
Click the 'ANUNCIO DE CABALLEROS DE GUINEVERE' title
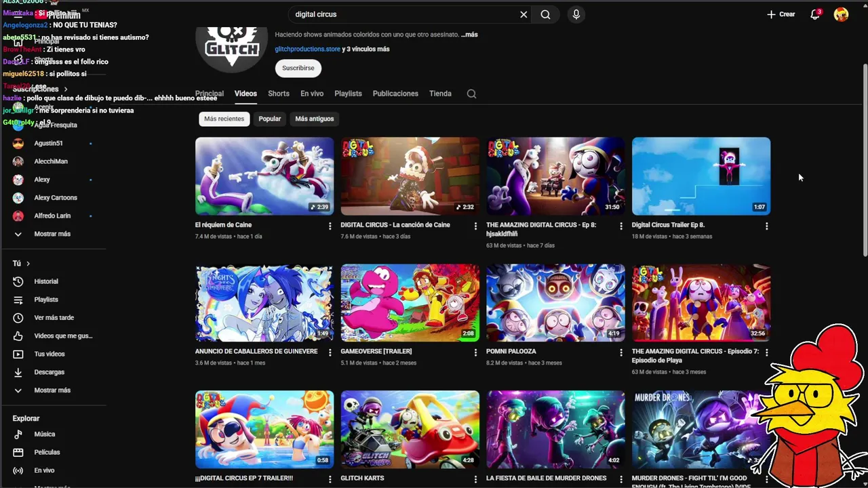click(256, 352)
